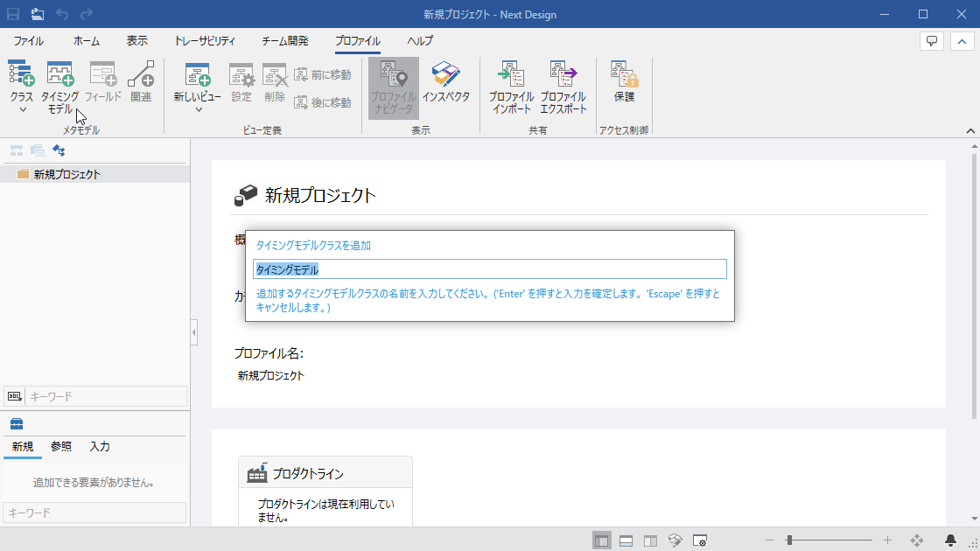This screenshot has width=980, height=551.
Task: Click the zoom slider handle
Action: click(789, 541)
